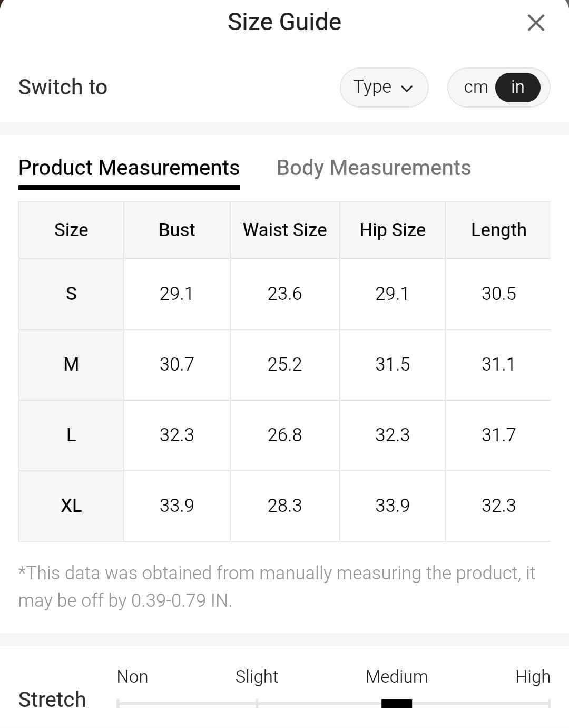Select the XL size row label
Screen dimensions: 569x728
[71, 506]
